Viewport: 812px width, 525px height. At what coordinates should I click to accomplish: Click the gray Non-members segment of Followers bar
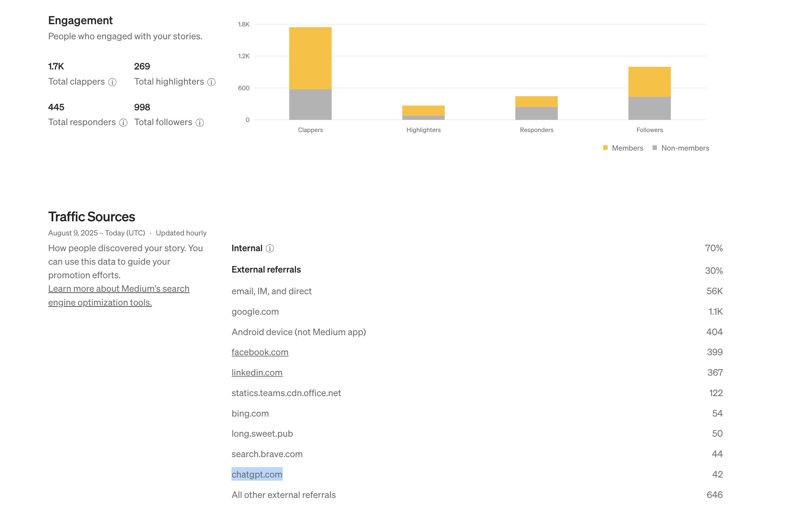coord(649,108)
